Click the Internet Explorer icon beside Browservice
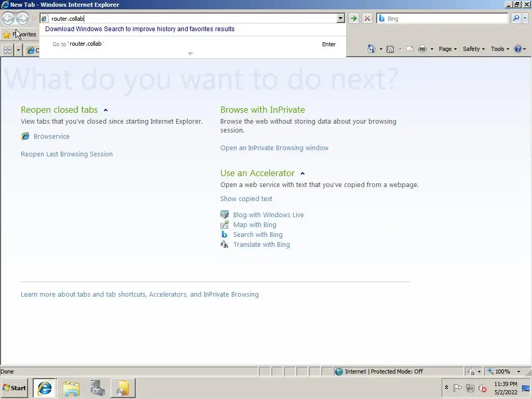This screenshot has width=532, height=399. pyautogui.click(x=25, y=137)
